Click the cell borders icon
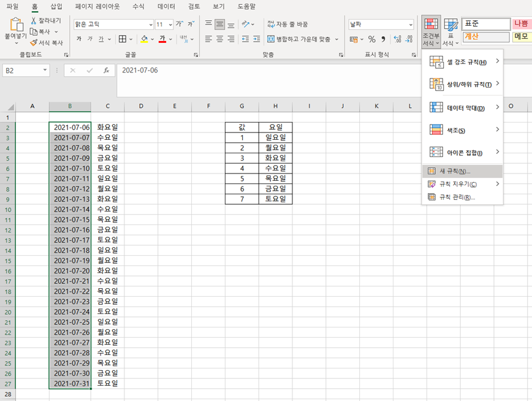532x401 pixels. coord(123,39)
